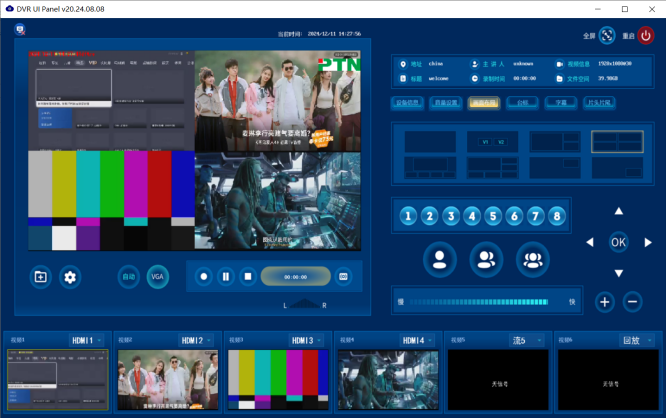Screen dimensions: 666x418
Task: Select camera preset number 8
Action: click(x=557, y=216)
